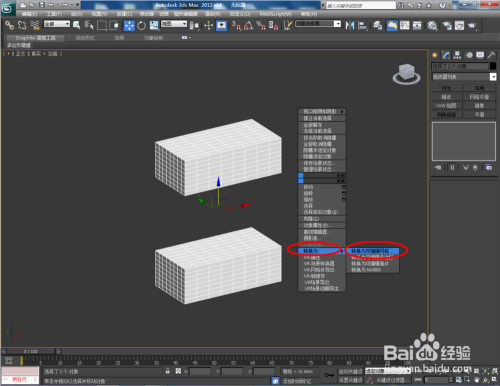Open the Render Setup icon
Viewport: 500px width, 386px height.
(x=447, y=25)
